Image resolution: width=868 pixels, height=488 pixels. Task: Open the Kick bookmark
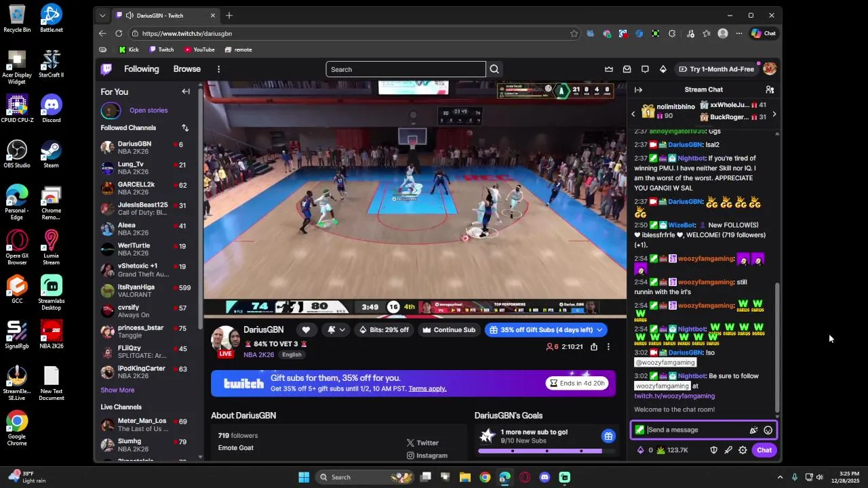point(129,49)
